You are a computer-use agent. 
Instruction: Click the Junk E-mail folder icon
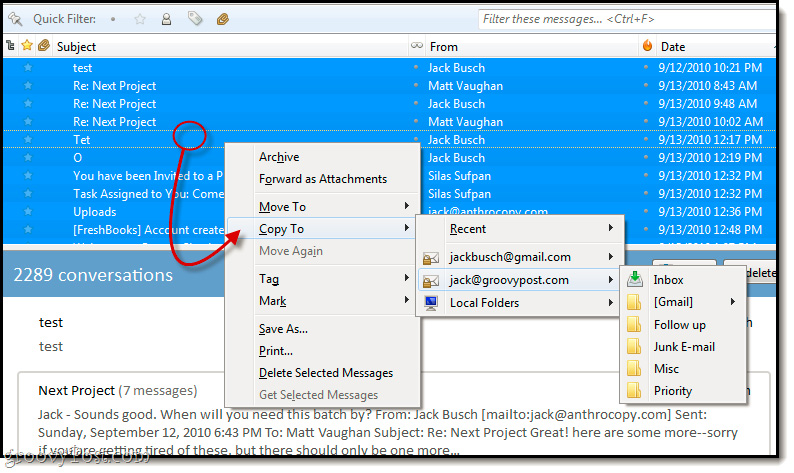(x=634, y=347)
